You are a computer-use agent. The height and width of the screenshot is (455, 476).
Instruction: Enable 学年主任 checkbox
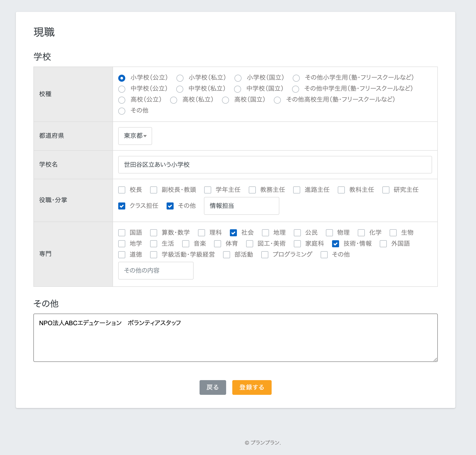(x=207, y=190)
